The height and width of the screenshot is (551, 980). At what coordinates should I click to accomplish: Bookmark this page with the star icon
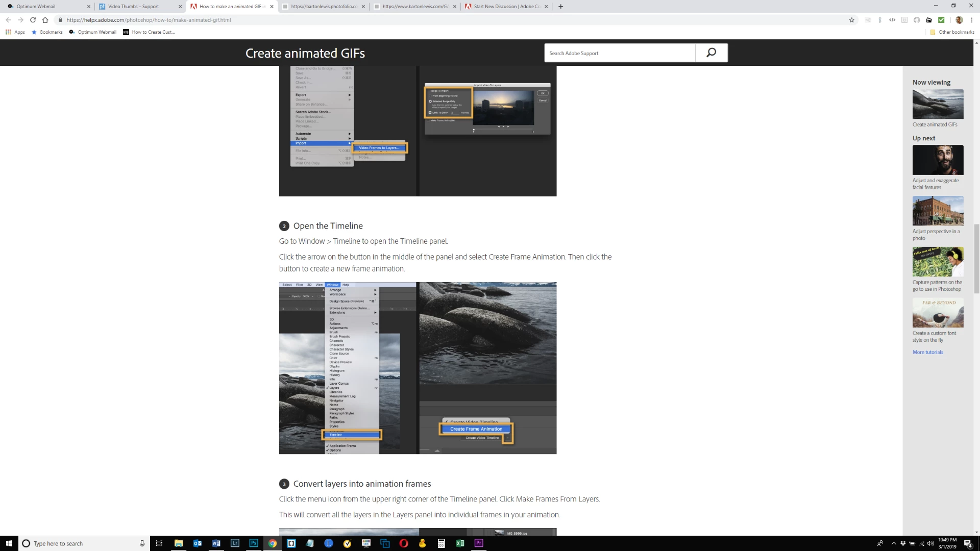851,20
